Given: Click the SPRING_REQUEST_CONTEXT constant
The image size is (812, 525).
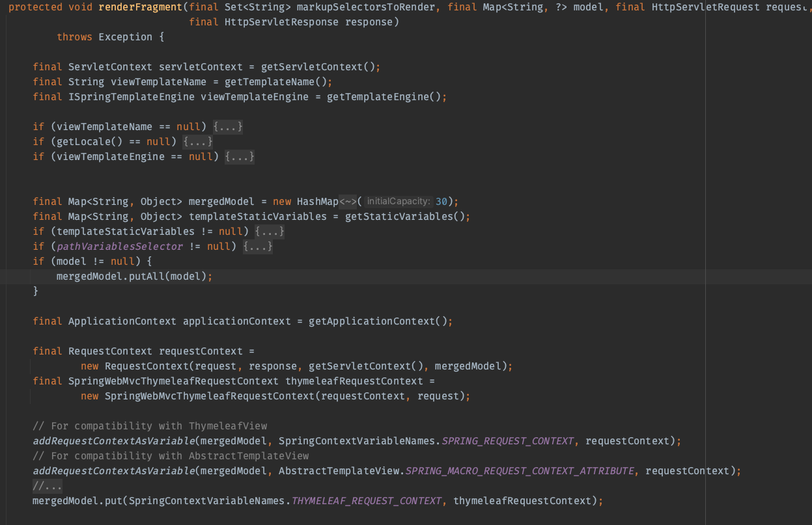Looking at the screenshot, I should [508, 441].
